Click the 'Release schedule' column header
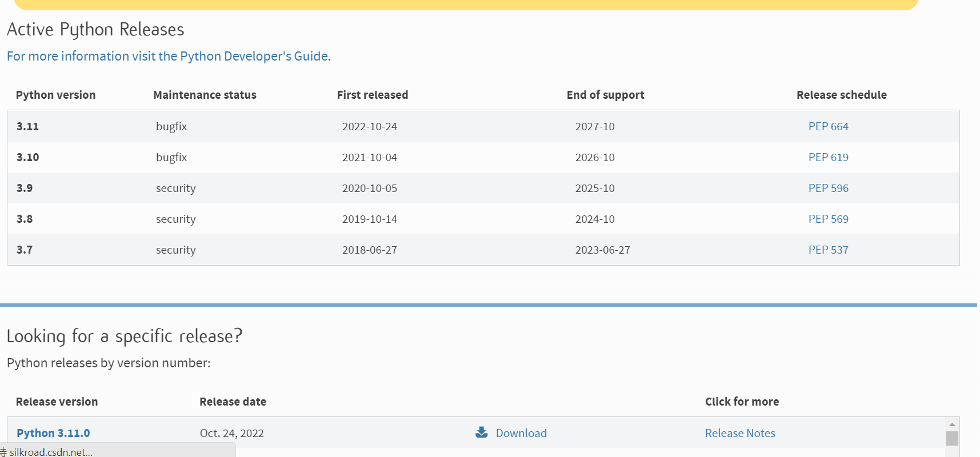This screenshot has height=457, width=980. [841, 95]
